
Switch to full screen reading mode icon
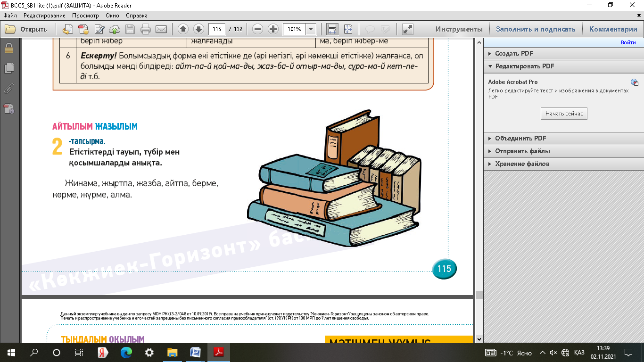(x=408, y=29)
